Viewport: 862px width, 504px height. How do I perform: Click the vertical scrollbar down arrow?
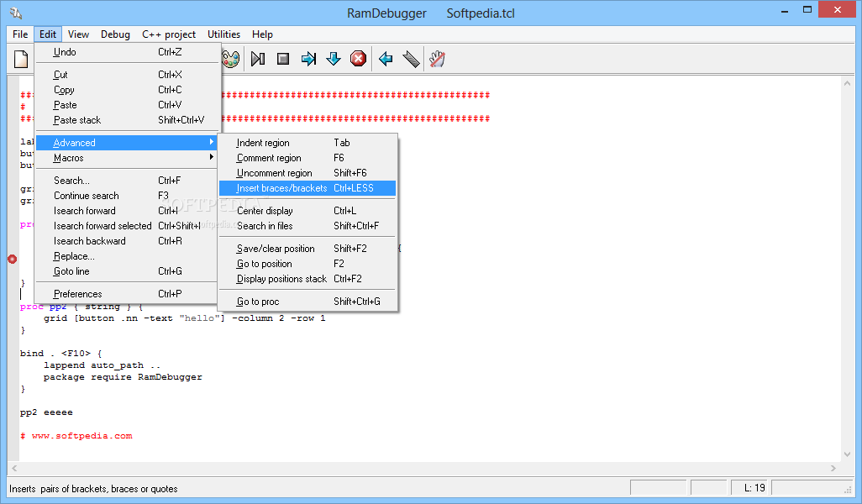pyautogui.click(x=847, y=454)
